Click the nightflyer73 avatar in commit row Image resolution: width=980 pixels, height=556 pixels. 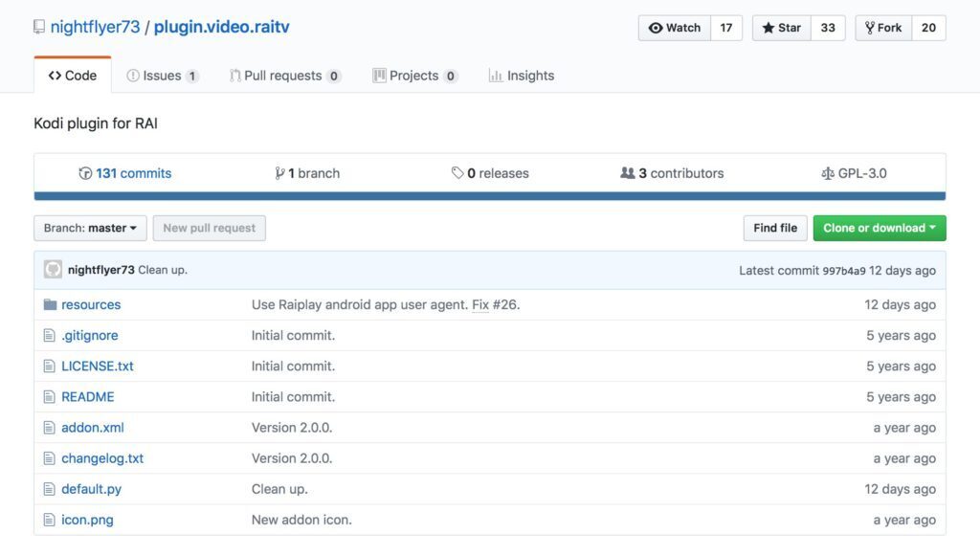click(x=53, y=270)
